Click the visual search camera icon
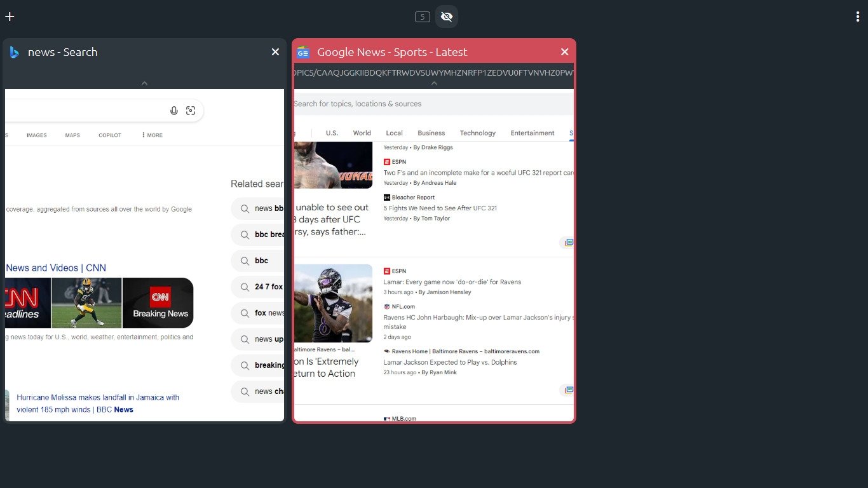 [x=191, y=111]
